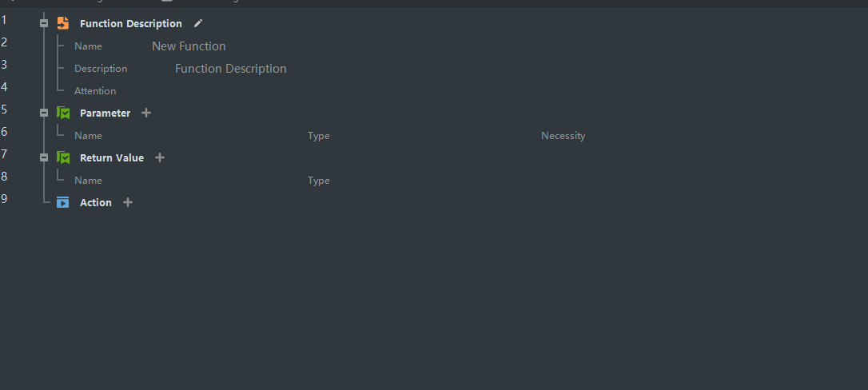Add a new action with the plus icon
Viewport: 868px width, 390px height.
pos(128,202)
